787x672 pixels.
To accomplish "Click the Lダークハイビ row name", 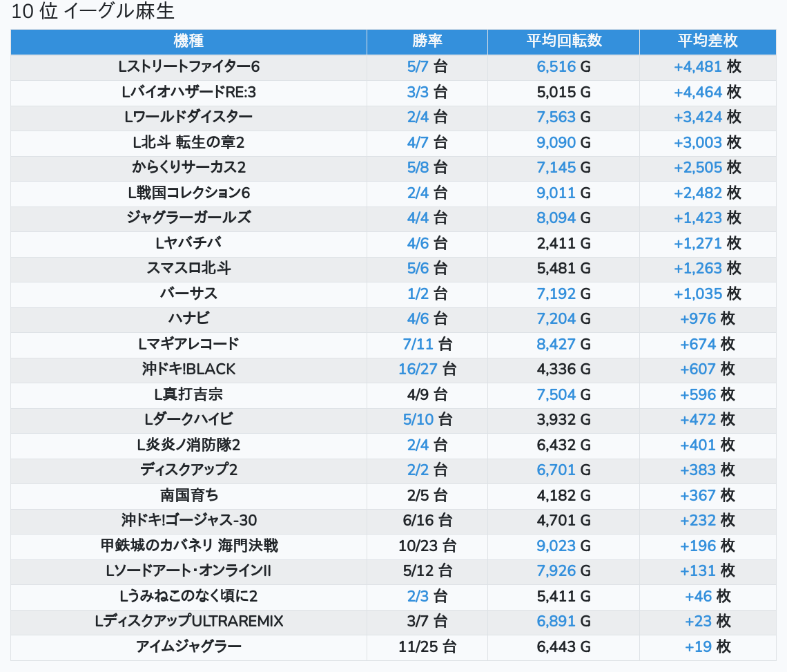I will pos(188,419).
